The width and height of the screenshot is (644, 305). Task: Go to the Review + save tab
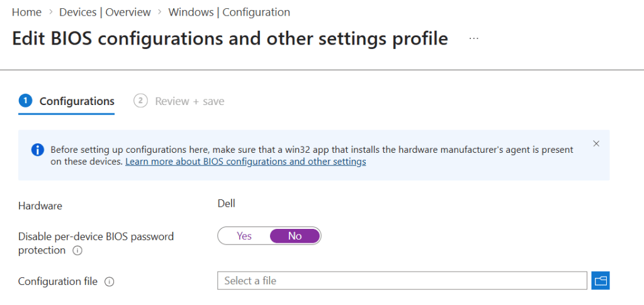pyautogui.click(x=189, y=101)
